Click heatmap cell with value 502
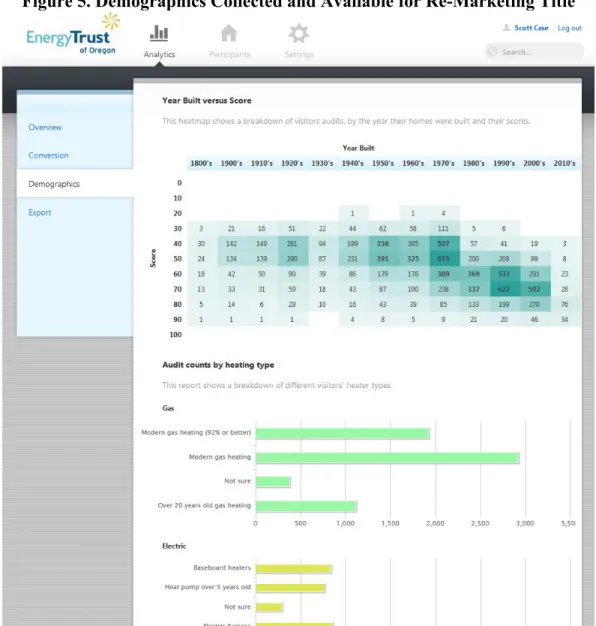This screenshot has width=596, height=626. click(534, 289)
